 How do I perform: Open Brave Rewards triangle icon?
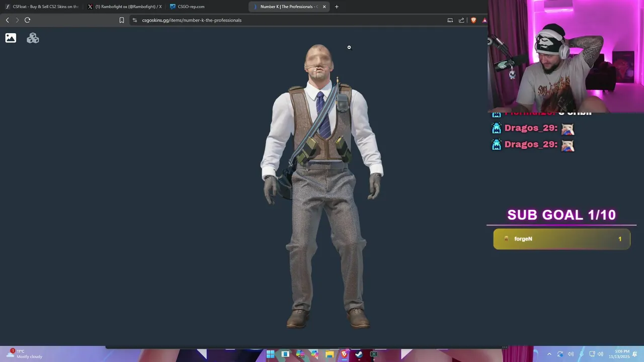[x=485, y=20]
